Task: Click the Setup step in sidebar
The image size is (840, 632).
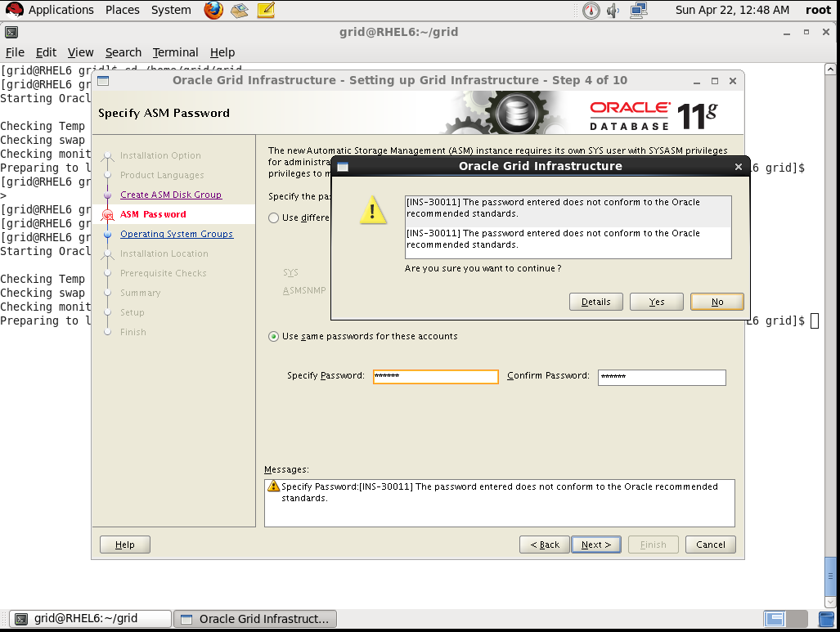Action: tap(132, 313)
